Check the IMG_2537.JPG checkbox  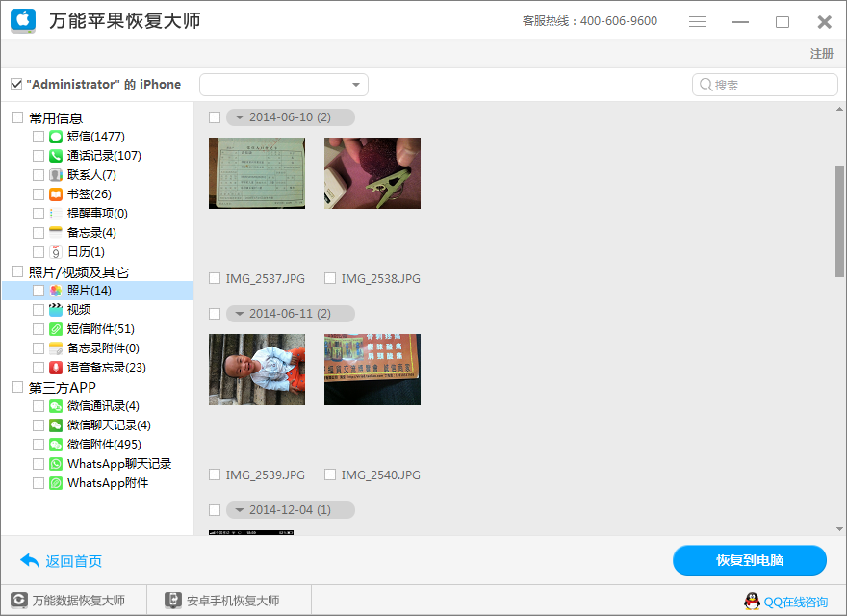pos(214,278)
